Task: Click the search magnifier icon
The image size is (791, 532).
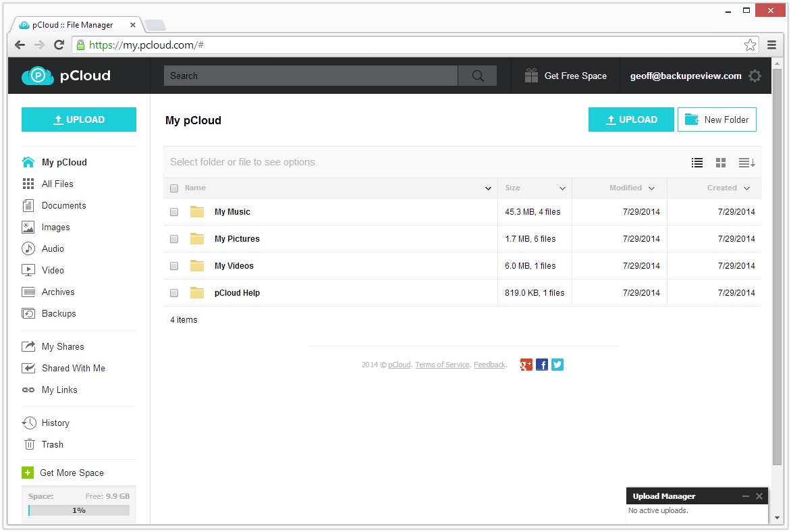Action: point(478,76)
